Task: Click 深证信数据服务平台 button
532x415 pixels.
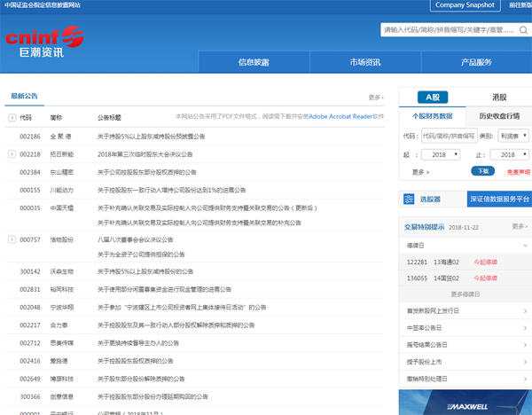Action: [499, 199]
